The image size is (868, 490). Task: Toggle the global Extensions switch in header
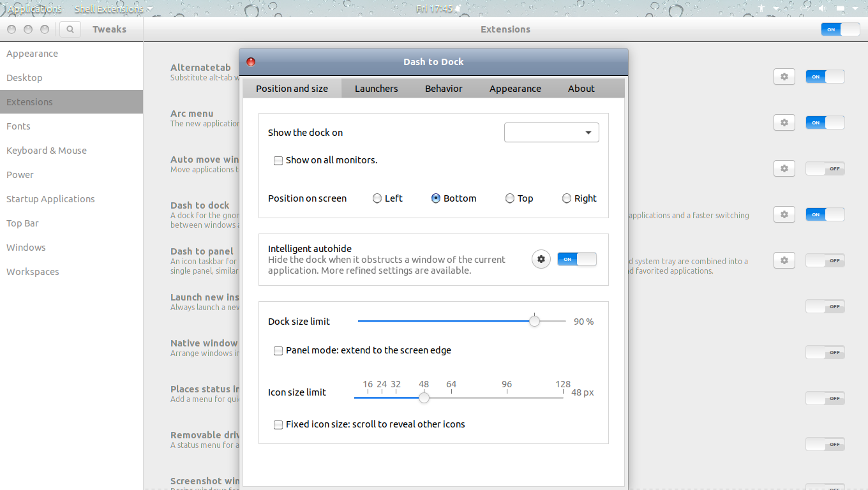841,29
